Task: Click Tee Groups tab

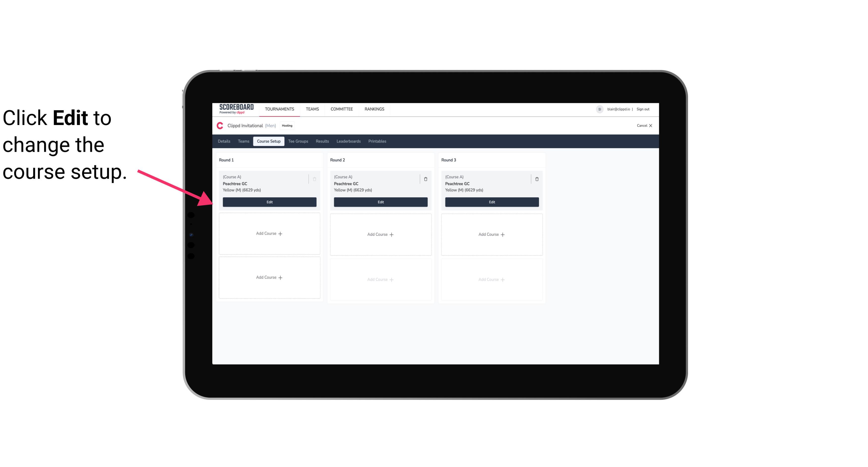Action: (x=298, y=141)
